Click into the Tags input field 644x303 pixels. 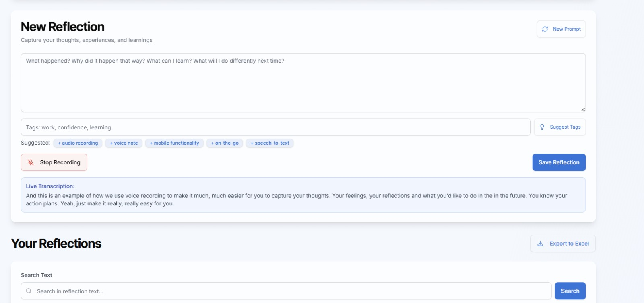[x=276, y=127]
